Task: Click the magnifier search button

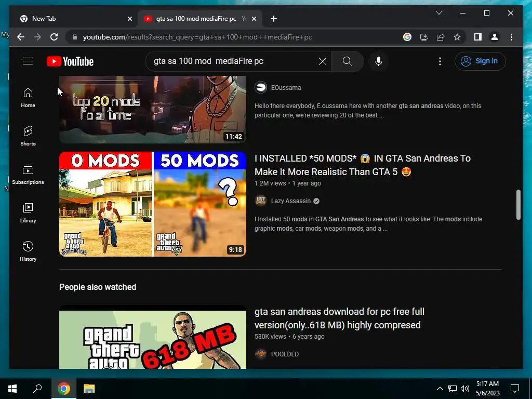Action: point(347,61)
